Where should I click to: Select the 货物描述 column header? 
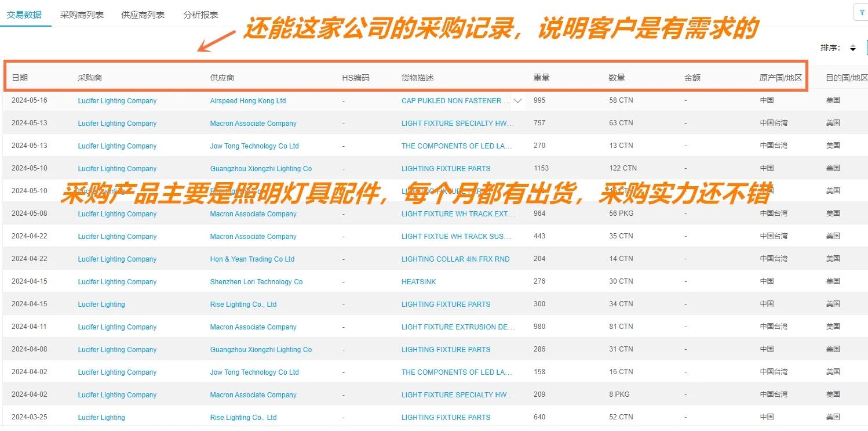point(418,78)
